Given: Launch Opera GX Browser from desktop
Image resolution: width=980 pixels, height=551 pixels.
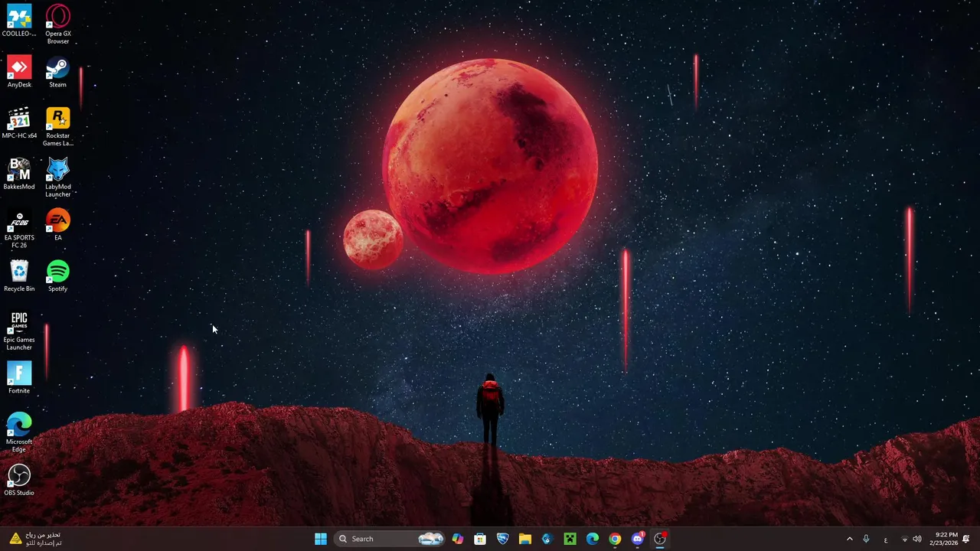Looking at the screenshot, I should 58,24.
